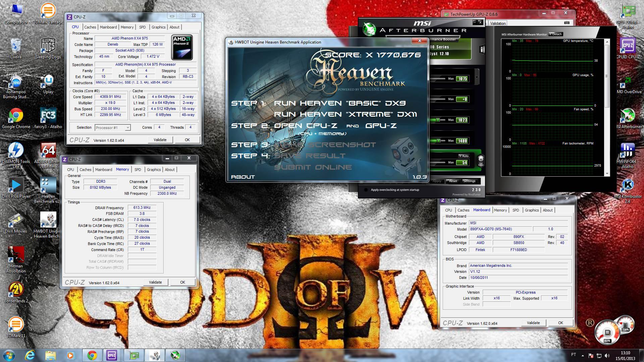Click the MSI Afterburner taskbar icon
The width and height of the screenshot is (644, 362).
(x=175, y=355)
